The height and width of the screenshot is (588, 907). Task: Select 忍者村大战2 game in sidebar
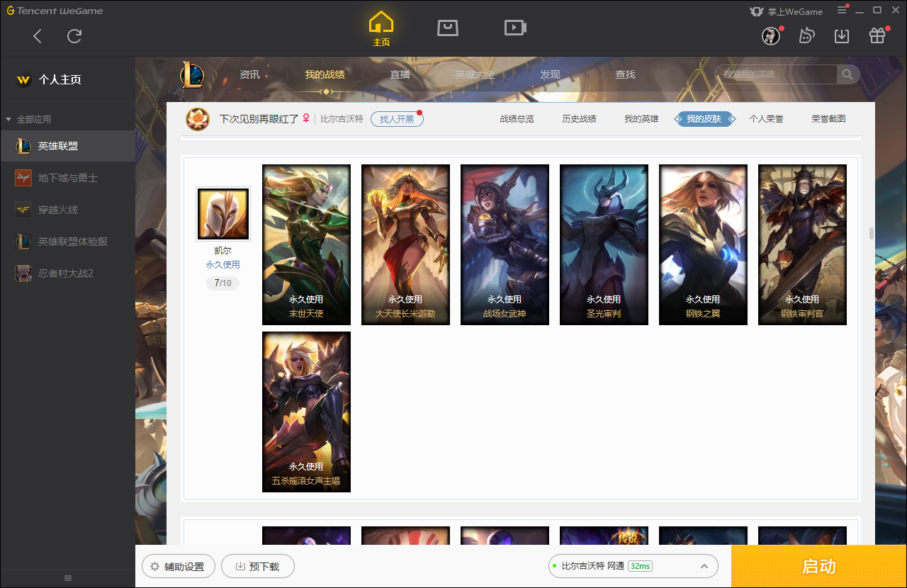point(67,273)
